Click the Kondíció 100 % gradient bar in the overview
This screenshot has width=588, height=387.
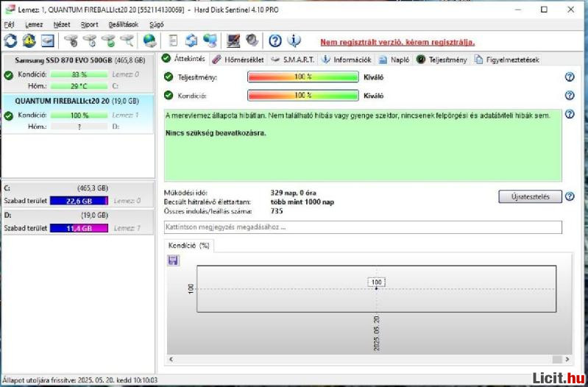(303, 95)
